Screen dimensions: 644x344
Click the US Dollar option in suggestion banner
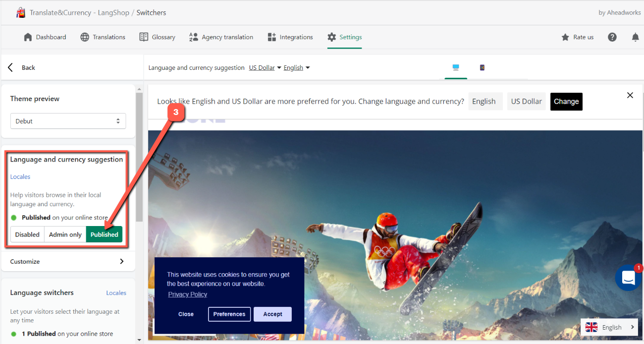click(x=526, y=101)
